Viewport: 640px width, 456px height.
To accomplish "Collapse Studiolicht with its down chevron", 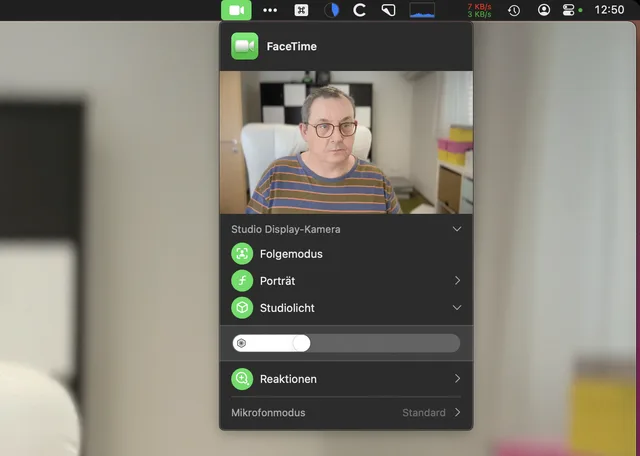I will point(457,307).
